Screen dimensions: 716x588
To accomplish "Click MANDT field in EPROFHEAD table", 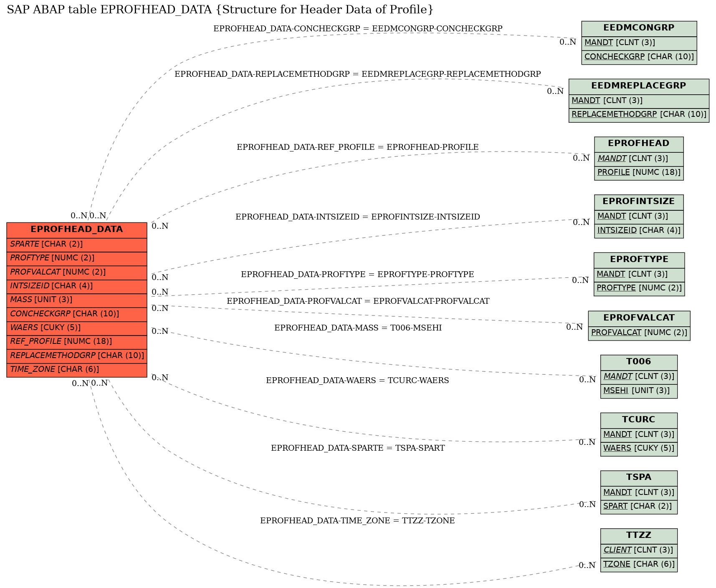I will click(639, 159).
